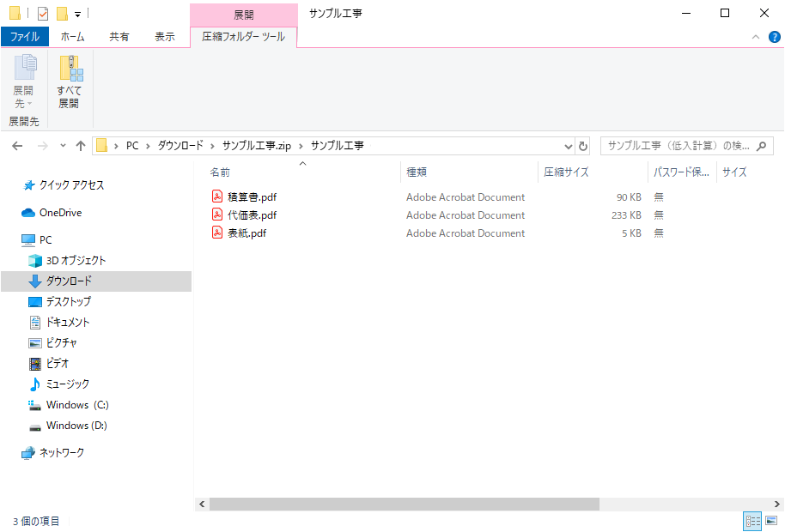Sort by the 名前 column header

coord(221,172)
